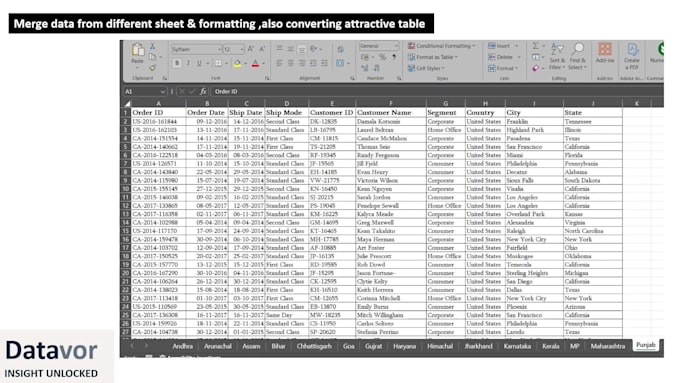Viewport: 680px width, 383px height.
Task: Click the Clear eraser icon
Action: tap(536, 68)
